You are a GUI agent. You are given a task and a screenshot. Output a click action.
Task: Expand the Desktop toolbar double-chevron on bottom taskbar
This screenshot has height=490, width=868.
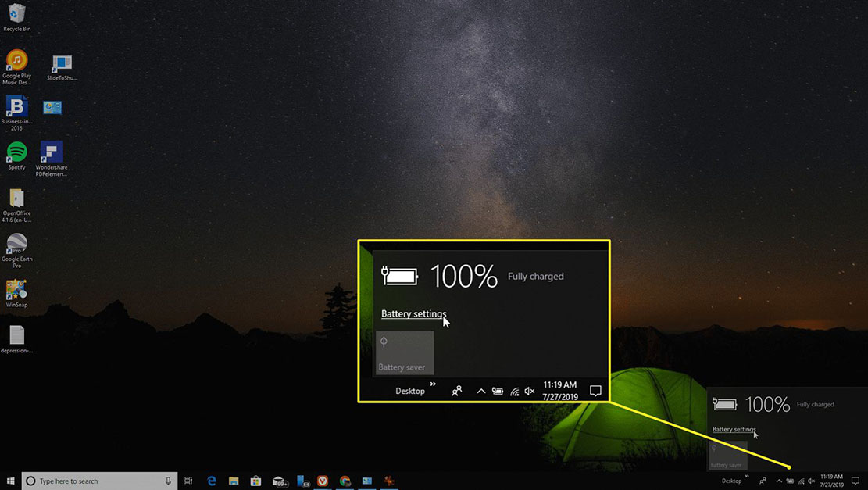coord(747,477)
